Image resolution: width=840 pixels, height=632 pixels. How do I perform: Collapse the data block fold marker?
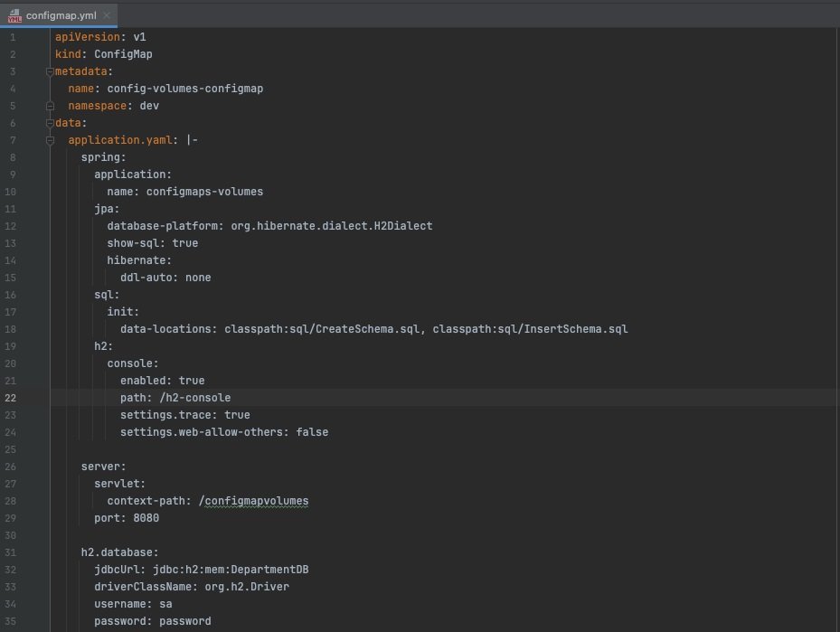(x=50, y=123)
